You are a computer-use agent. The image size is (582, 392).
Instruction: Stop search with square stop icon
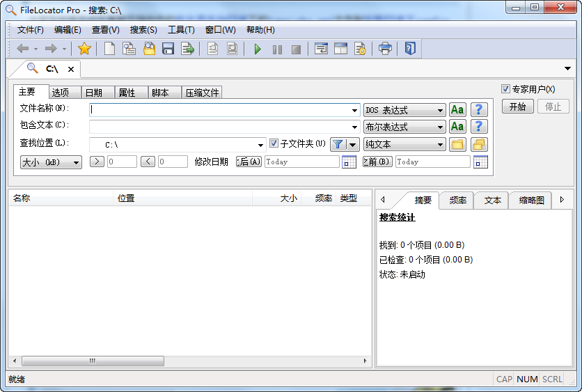(296, 49)
